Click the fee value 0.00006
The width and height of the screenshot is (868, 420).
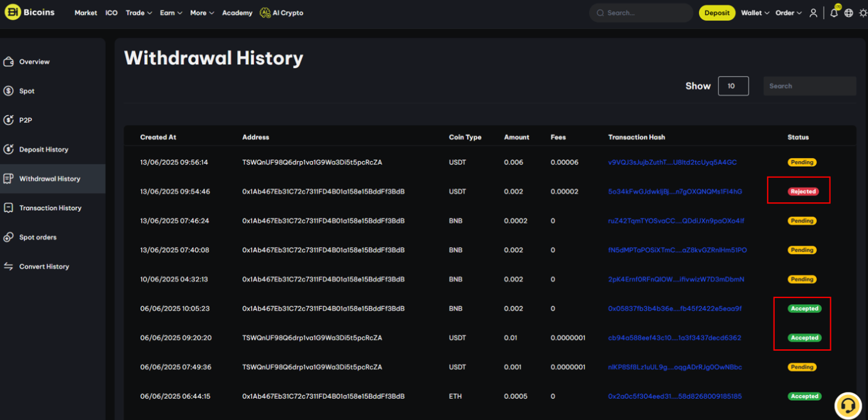pyautogui.click(x=564, y=162)
